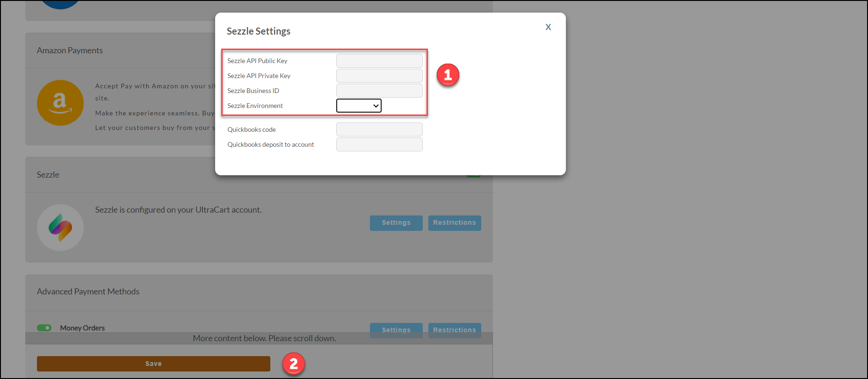This screenshot has width=868, height=379.
Task: Click the Advanced Payment Methods heading
Action: point(88,292)
